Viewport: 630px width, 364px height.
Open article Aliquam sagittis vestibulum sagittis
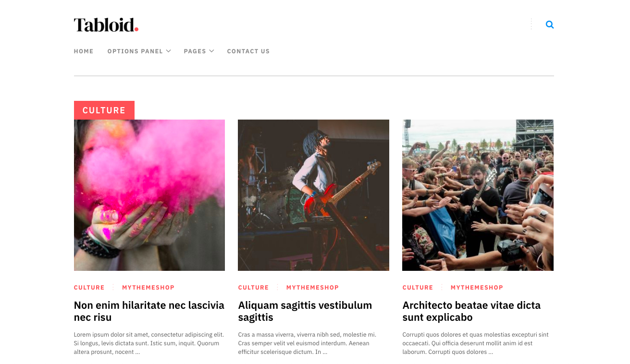[305, 311]
